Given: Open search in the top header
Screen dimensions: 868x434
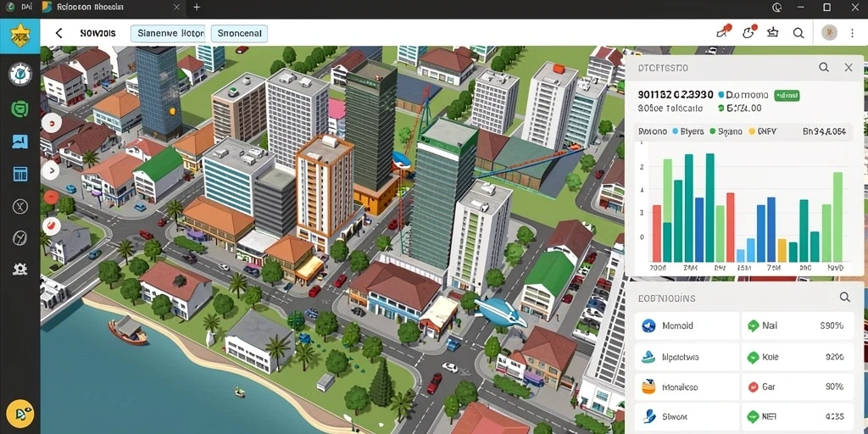Looking at the screenshot, I should pos(798,33).
